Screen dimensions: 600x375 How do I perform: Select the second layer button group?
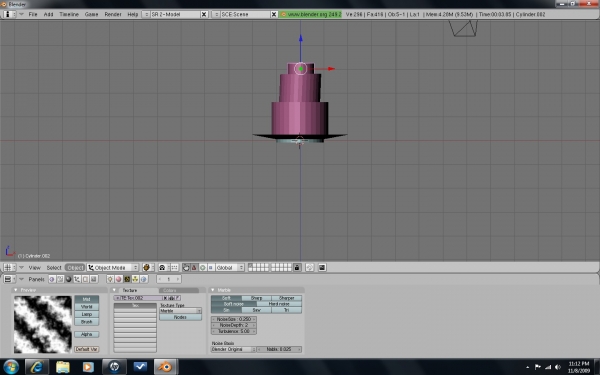pos(281,267)
